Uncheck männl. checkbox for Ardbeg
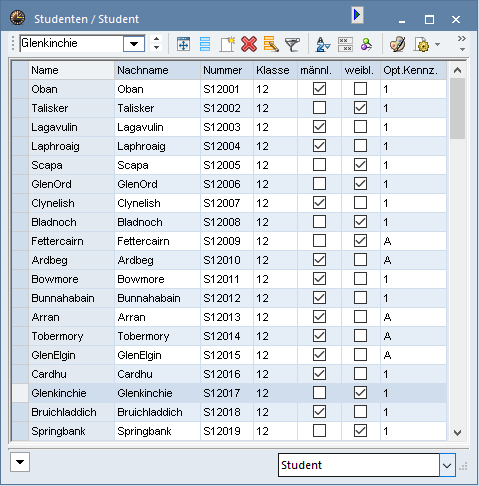This screenshot has height=486, width=479. click(x=319, y=260)
